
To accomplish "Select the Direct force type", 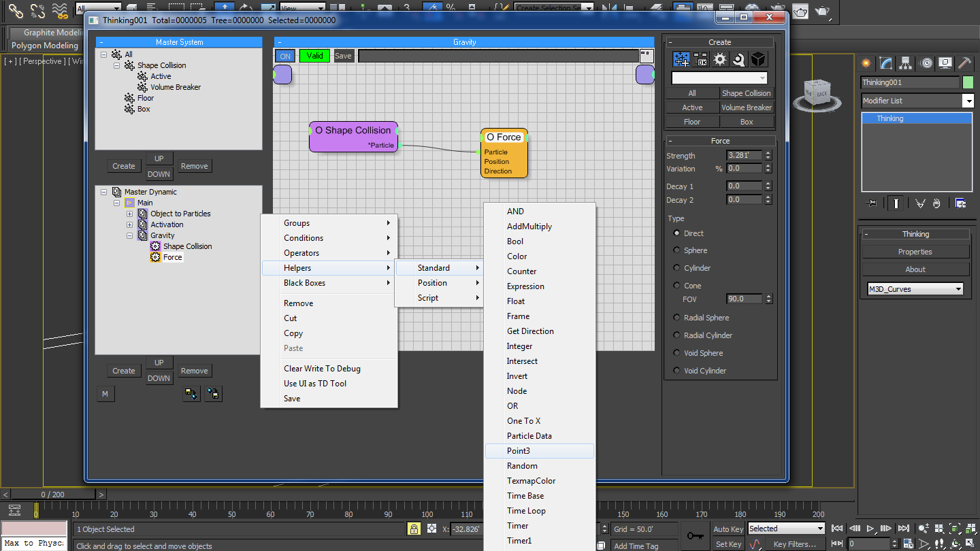I will [x=676, y=233].
